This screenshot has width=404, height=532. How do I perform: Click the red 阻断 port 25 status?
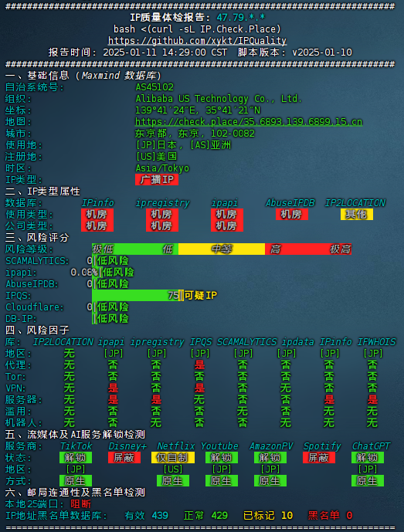(x=81, y=504)
